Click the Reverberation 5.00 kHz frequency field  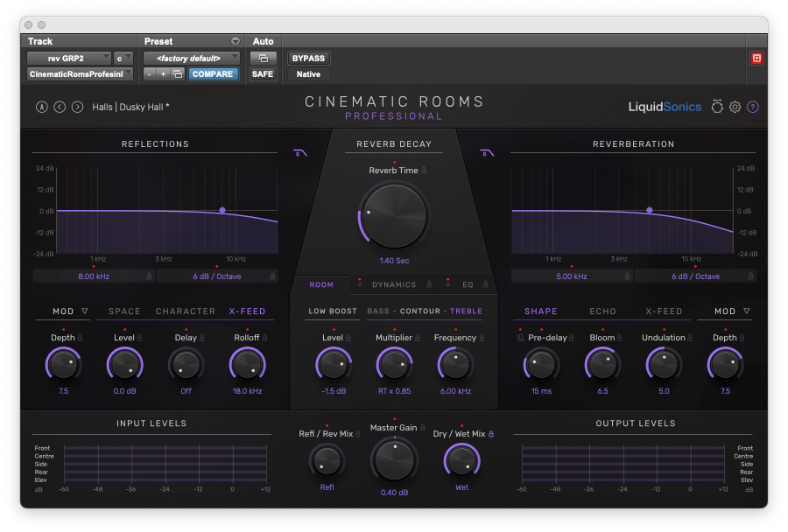pos(572,276)
